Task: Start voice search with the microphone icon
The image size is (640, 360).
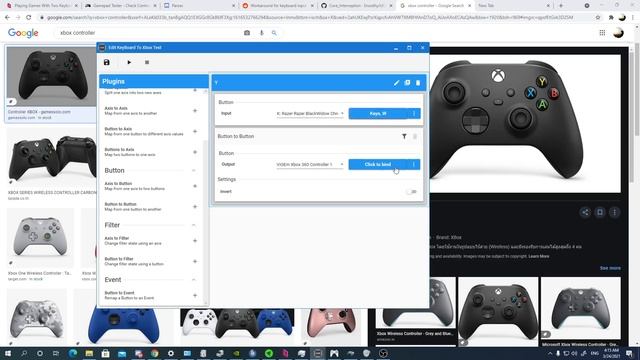Action: click(262, 33)
